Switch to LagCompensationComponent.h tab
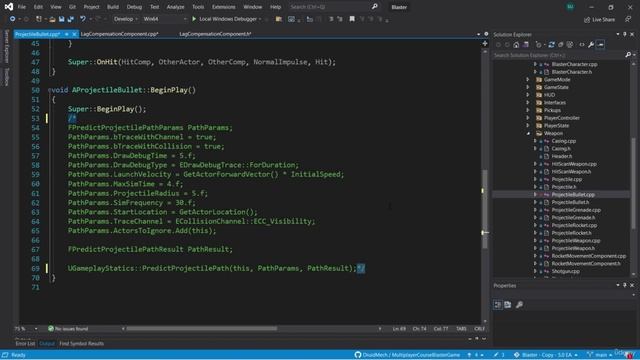Image resolution: width=640 pixels, height=360 pixels. point(215,34)
